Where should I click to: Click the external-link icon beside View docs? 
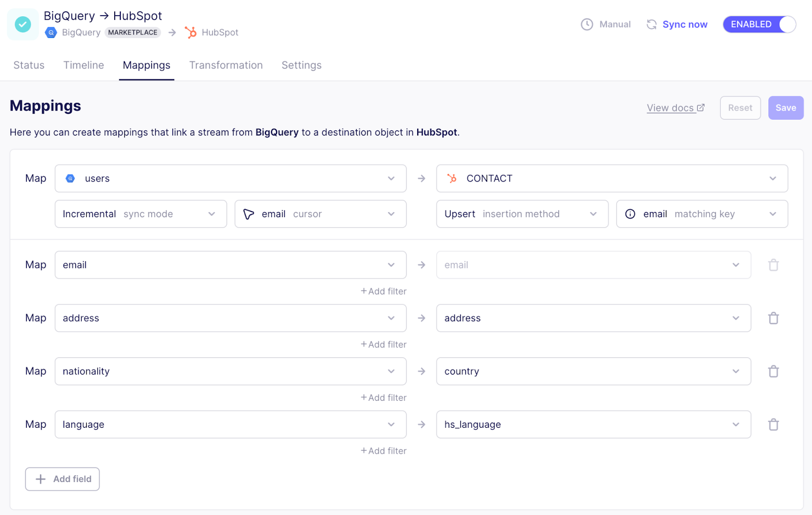[701, 108]
